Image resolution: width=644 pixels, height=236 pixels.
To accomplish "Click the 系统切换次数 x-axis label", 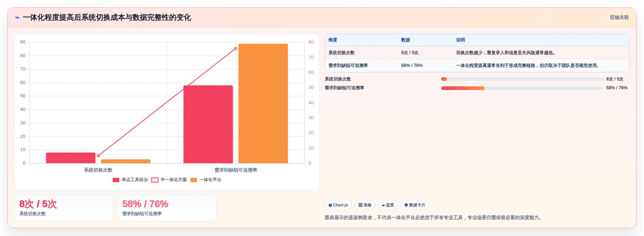I will (x=98, y=170).
